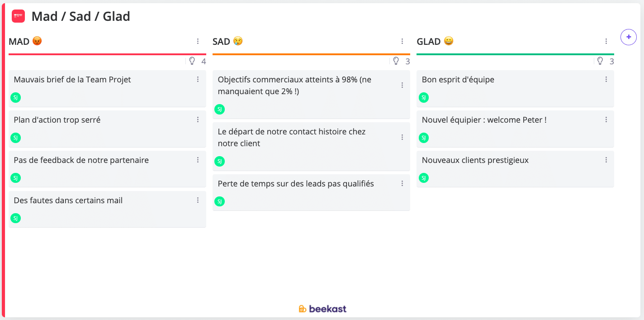Click SJ avatar on 'Perte de temps' card
The width and height of the screenshot is (644, 320).
(x=219, y=201)
